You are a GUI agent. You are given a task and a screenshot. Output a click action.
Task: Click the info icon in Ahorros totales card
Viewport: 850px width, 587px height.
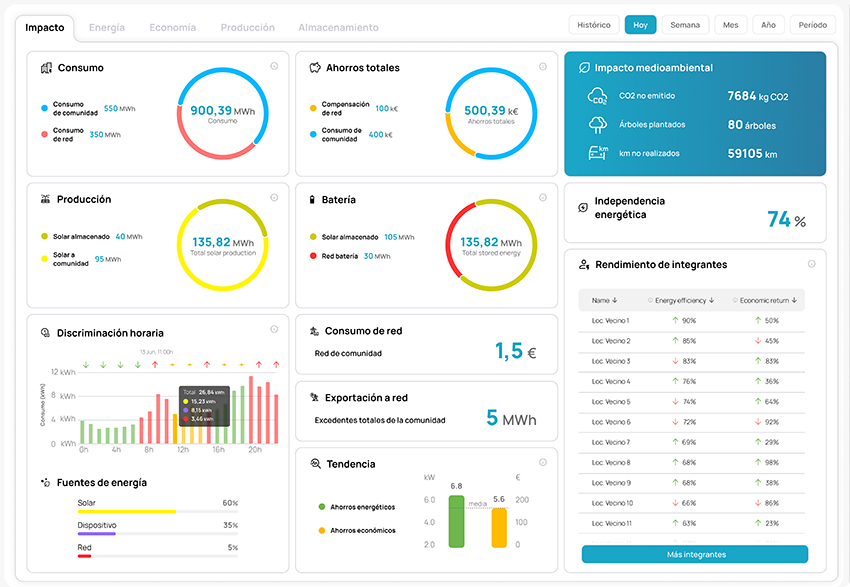543,67
